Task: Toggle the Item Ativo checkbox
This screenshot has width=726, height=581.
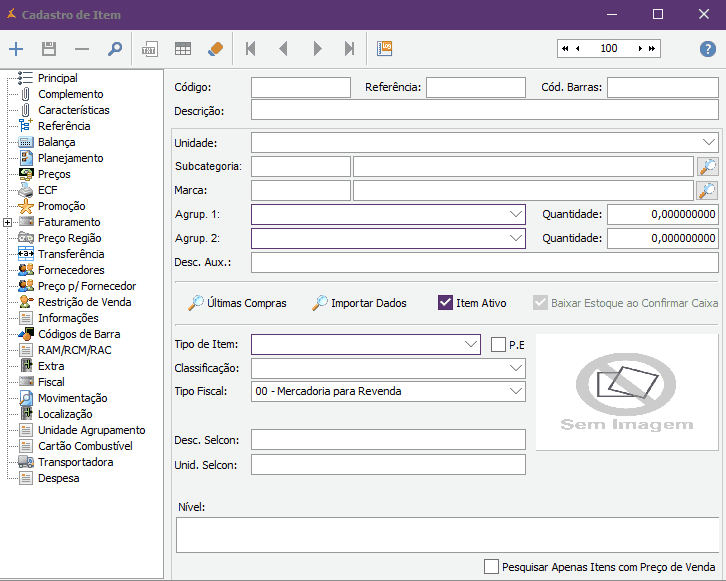Action: (x=446, y=303)
